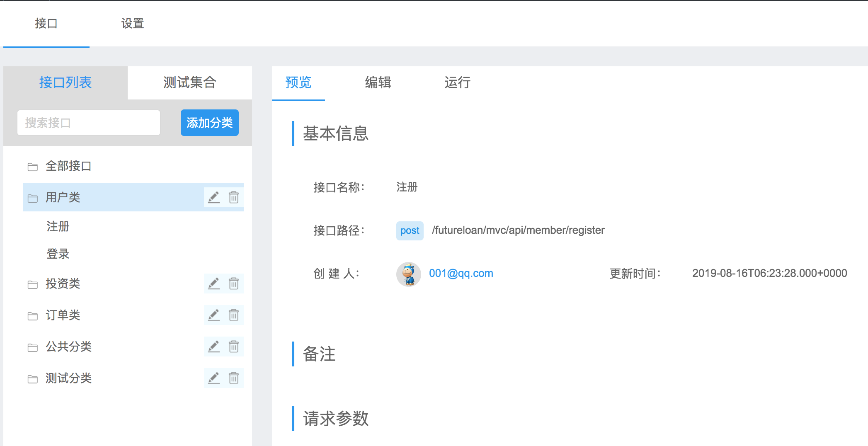
Task: Click the 搜索接口 search field
Action: point(88,122)
